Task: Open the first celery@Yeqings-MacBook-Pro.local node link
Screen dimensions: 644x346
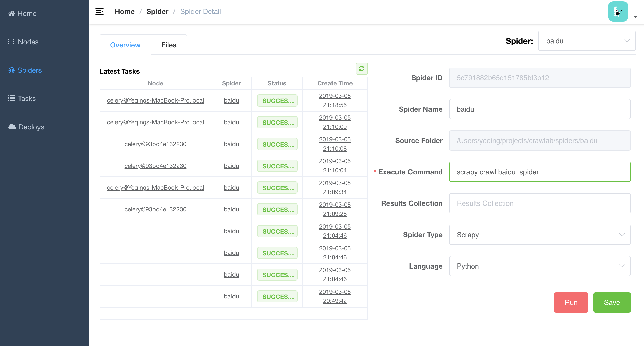Action: tap(155, 100)
